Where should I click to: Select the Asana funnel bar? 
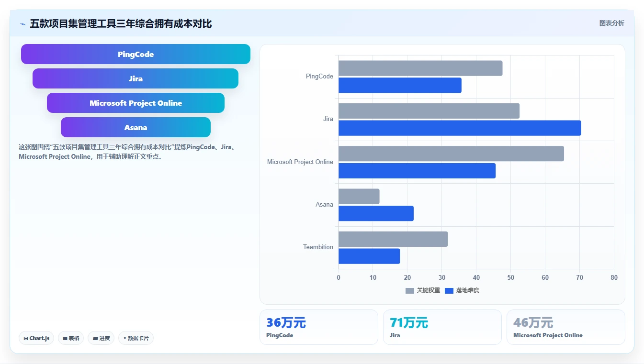(136, 127)
